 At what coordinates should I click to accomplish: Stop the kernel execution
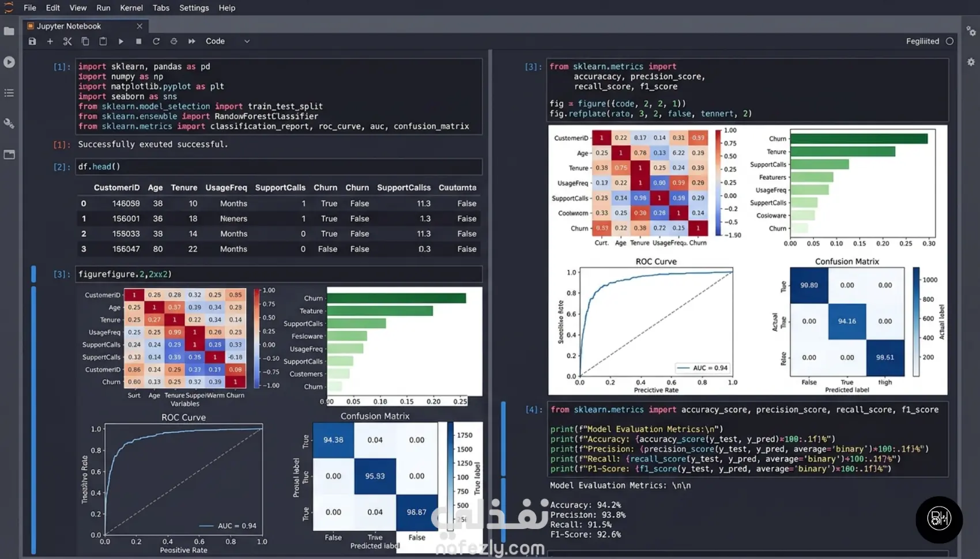point(138,41)
